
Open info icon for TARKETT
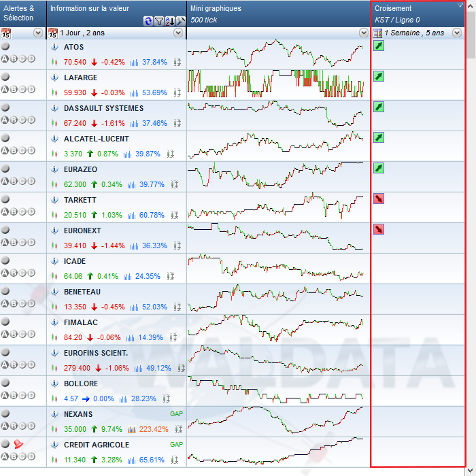click(54, 200)
